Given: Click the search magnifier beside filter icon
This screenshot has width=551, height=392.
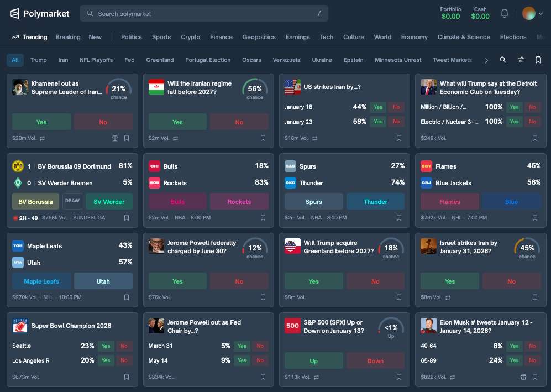Looking at the screenshot, I should [502, 60].
